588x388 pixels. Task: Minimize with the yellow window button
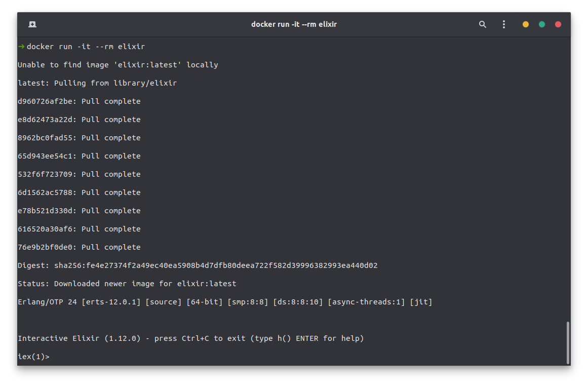525,24
